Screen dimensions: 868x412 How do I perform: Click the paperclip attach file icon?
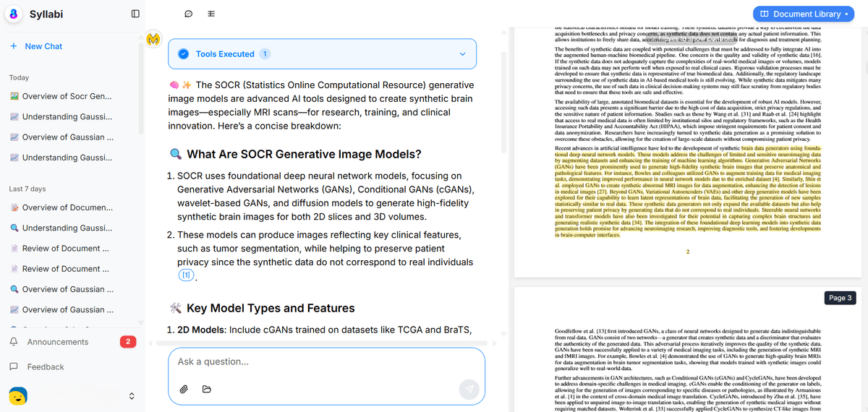point(184,389)
